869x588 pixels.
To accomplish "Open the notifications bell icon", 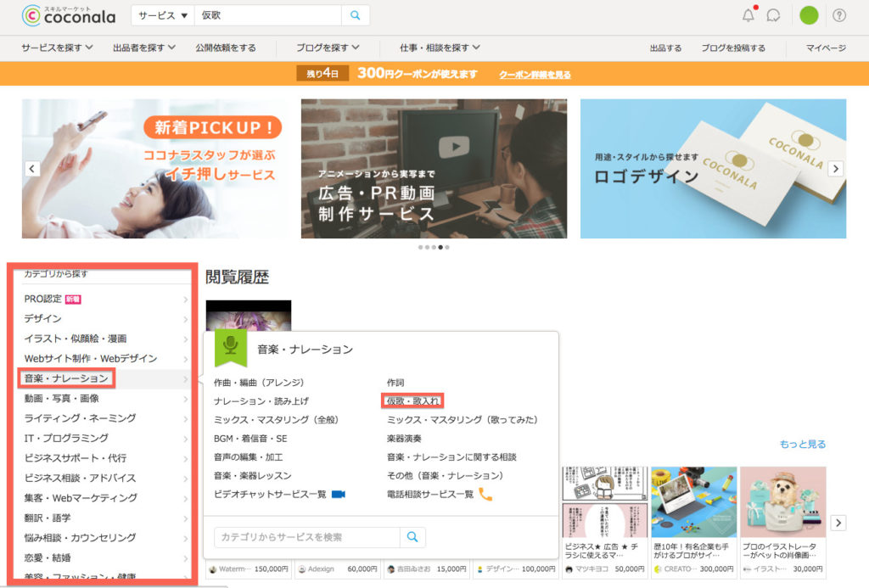I will pos(748,15).
